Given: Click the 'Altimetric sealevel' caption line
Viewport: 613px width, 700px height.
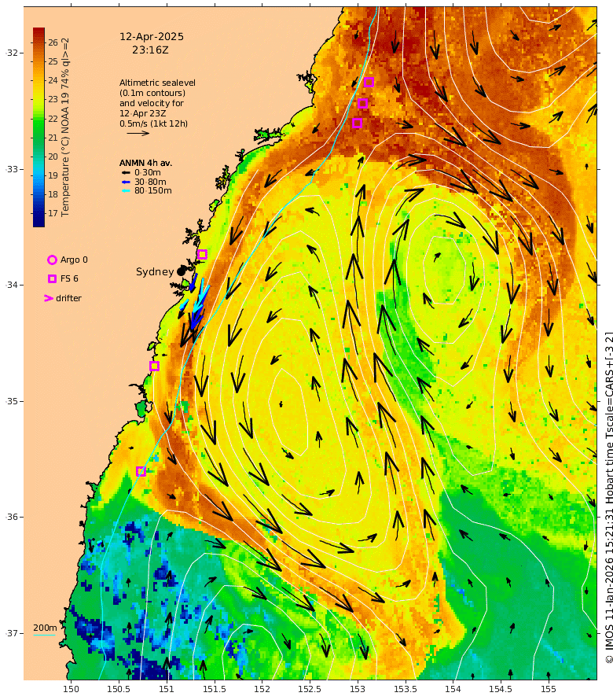Looking at the screenshot, I should click(x=157, y=83).
